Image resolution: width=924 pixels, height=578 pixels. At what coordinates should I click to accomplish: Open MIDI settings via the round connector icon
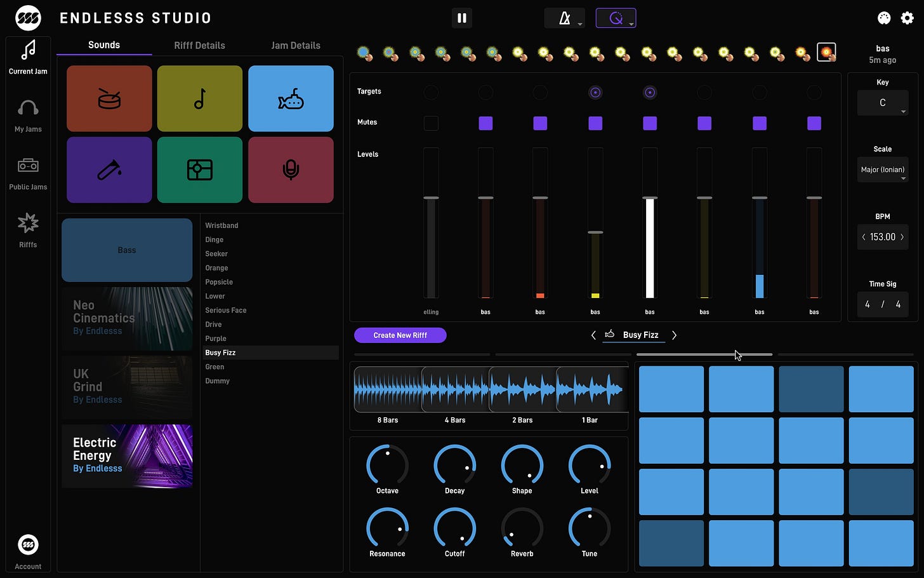(884, 18)
